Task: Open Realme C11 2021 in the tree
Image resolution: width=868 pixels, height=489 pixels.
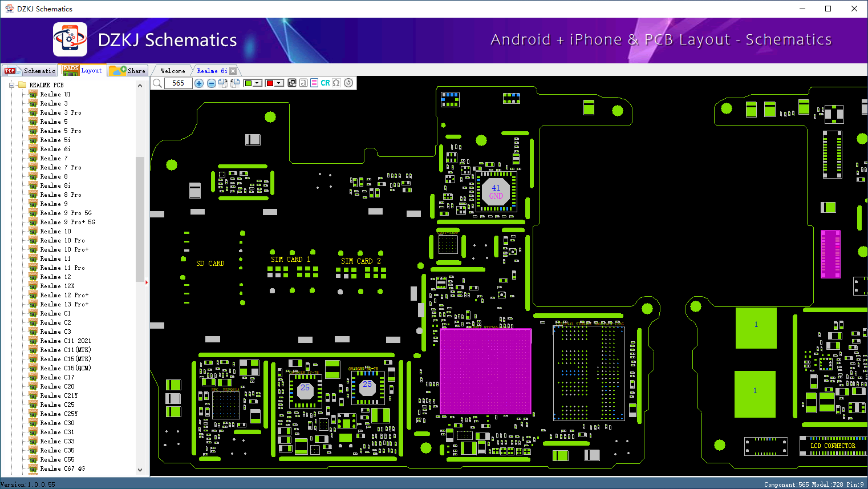Action: (66, 341)
